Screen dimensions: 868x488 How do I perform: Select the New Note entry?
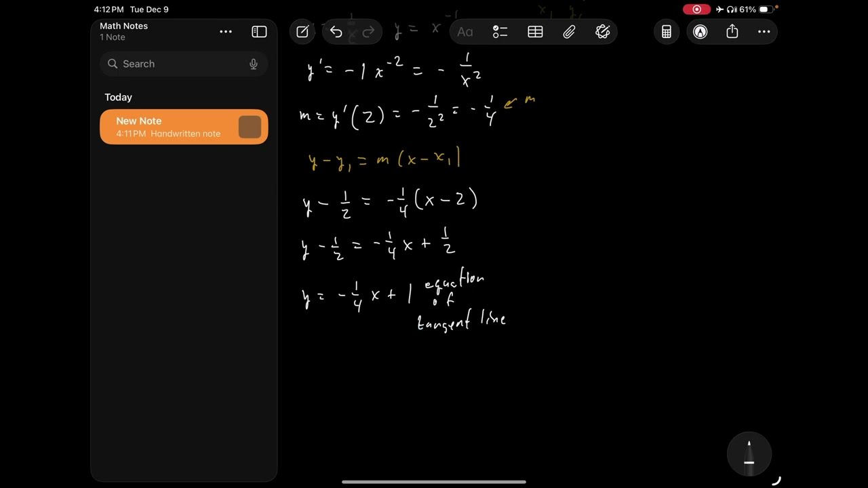(184, 127)
